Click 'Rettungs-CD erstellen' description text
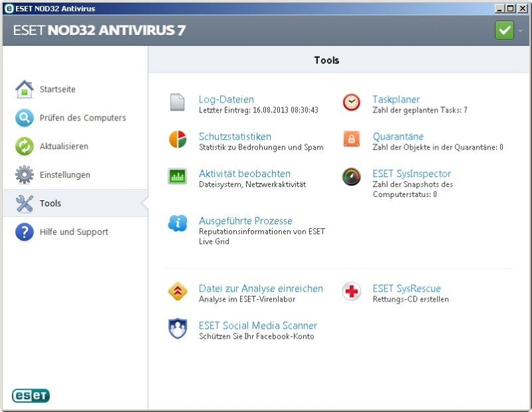The height and width of the screenshot is (412, 532). (410, 300)
